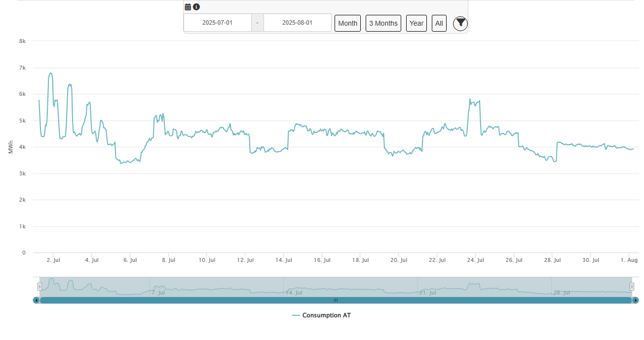This screenshot has width=644, height=340.
Task: Click the navigator scrollbar right arrow
Action: pyautogui.click(x=636, y=300)
